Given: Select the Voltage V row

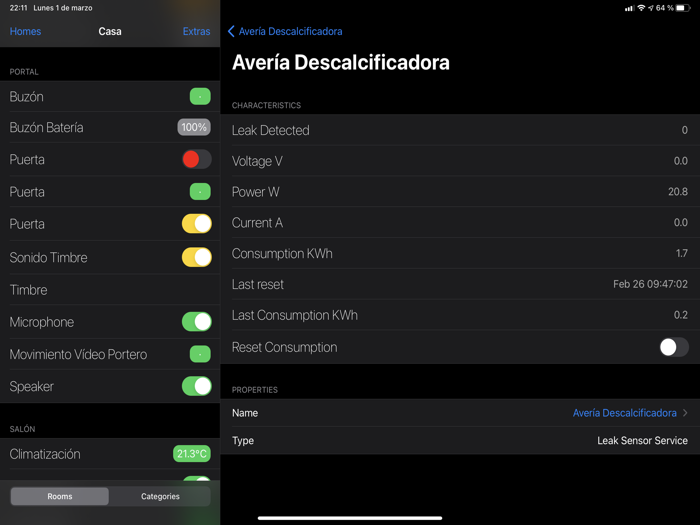Looking at the screenshot, I should [x=460, y=161].
